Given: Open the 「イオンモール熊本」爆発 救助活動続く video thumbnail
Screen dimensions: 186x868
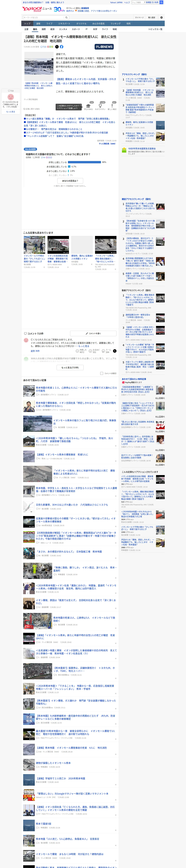Looking at the screenshot, I should 106,245.
